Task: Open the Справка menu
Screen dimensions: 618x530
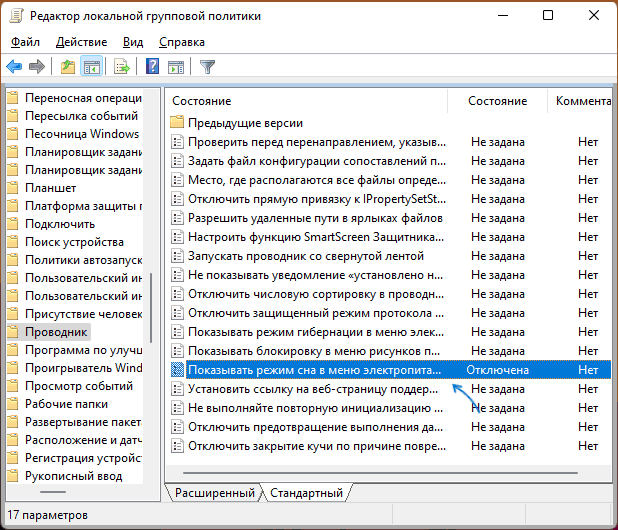Action: coord(182,42)
